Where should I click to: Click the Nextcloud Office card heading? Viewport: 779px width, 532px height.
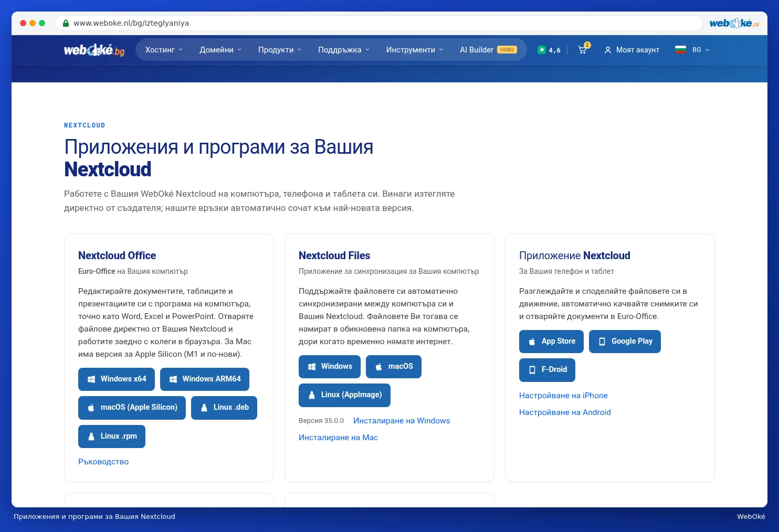pos(117,256)
